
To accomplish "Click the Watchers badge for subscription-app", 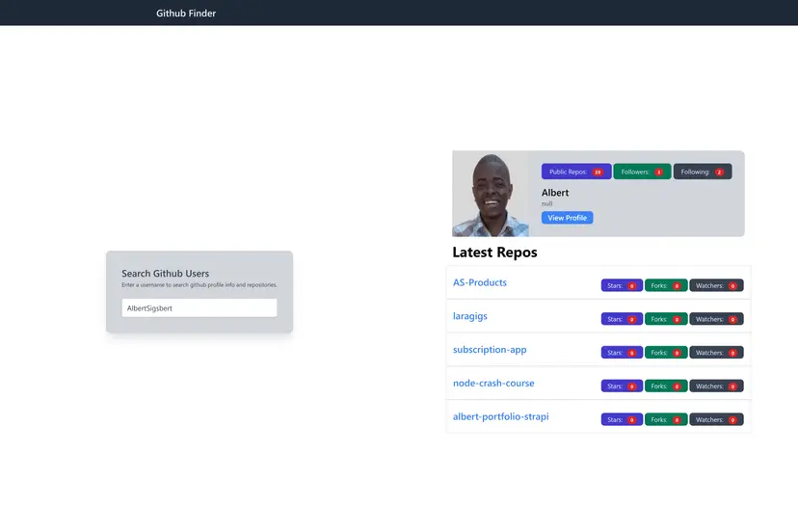I will (716, 353).
